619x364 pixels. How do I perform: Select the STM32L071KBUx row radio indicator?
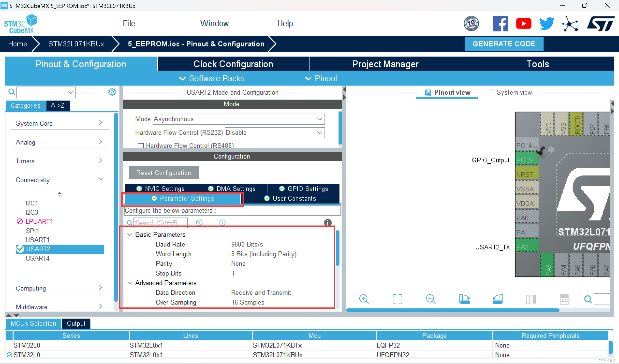tap(9, 355)
